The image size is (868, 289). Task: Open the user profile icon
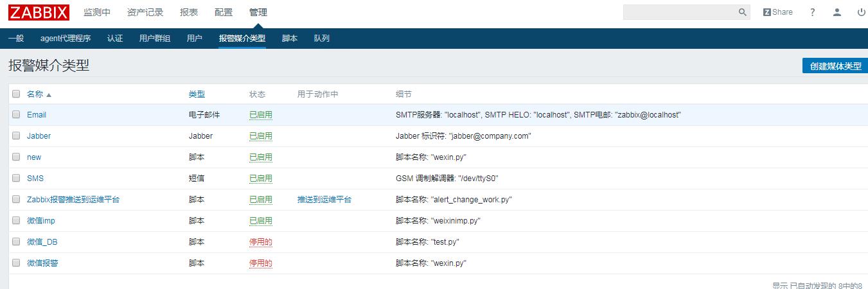837,12
